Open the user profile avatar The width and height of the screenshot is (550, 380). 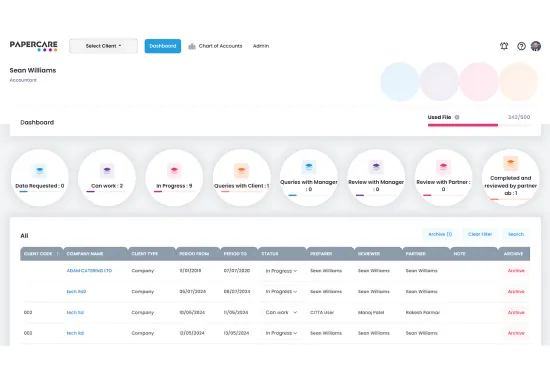(536, 46)
